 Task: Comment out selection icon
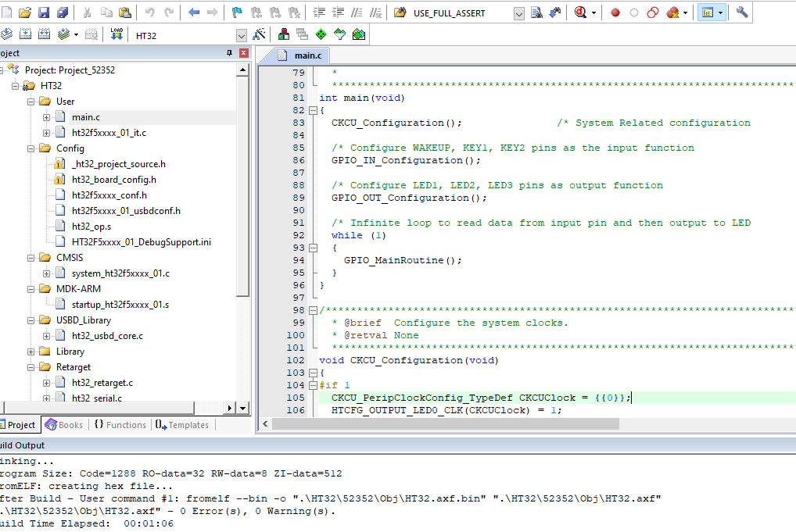pos(357,12)
